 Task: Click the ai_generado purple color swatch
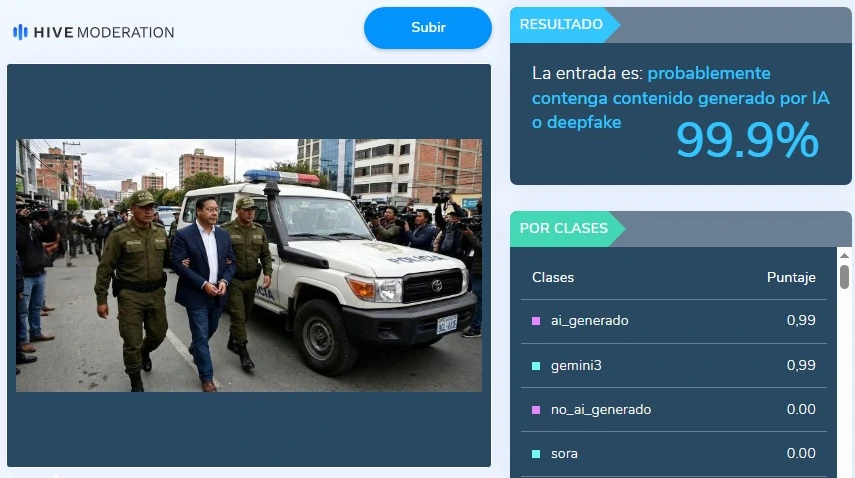(536, 321)
